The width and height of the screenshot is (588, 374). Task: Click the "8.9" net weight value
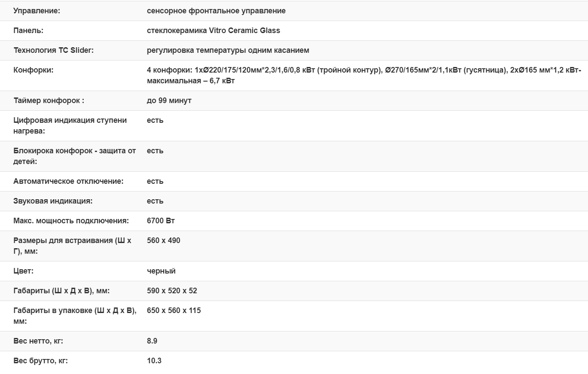[x=152, y=341]
